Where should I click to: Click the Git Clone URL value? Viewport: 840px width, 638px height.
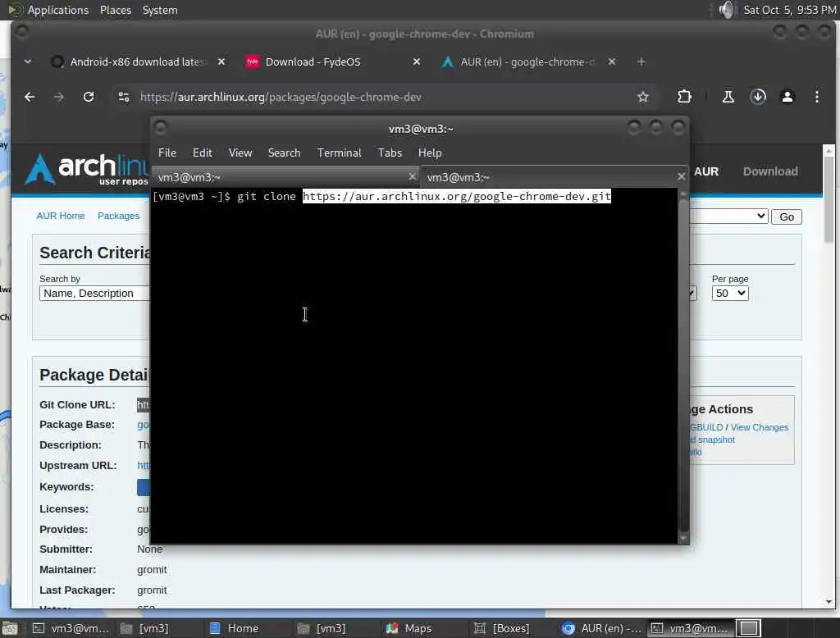pos(143,405)
